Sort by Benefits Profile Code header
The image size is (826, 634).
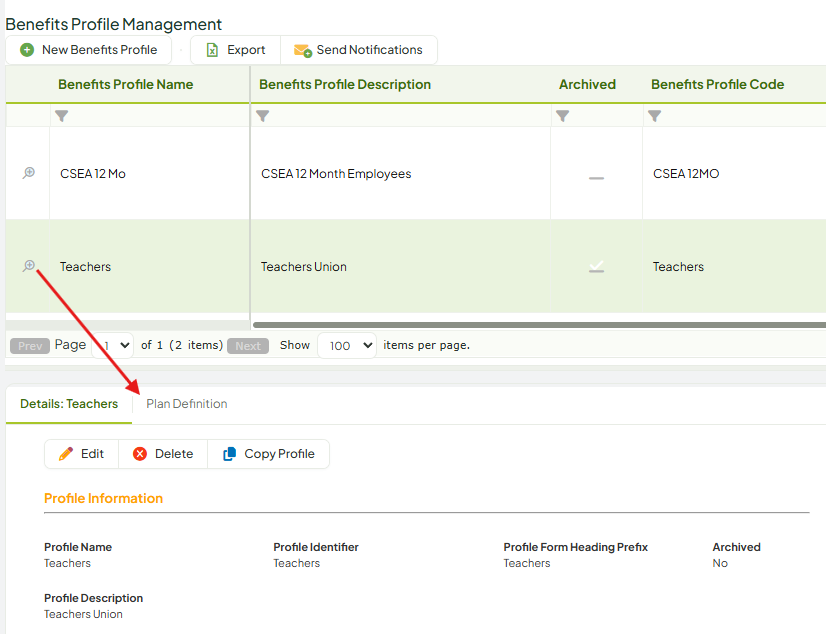[x=717, y=84]
